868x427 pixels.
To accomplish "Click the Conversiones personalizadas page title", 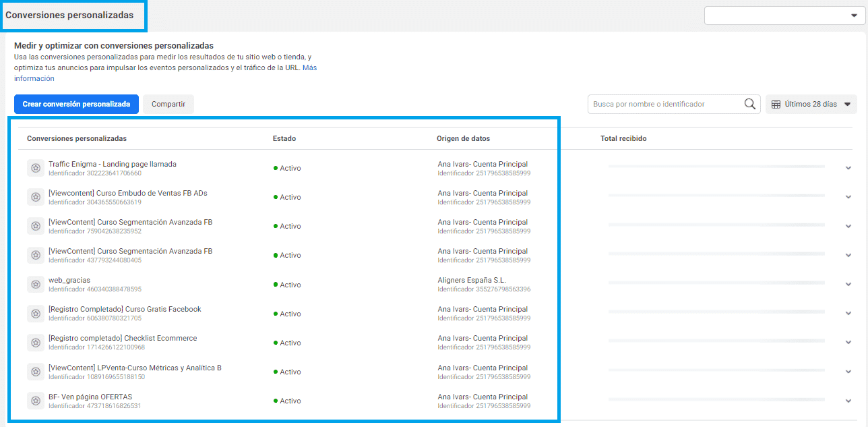I will click(x=69, y=15).
